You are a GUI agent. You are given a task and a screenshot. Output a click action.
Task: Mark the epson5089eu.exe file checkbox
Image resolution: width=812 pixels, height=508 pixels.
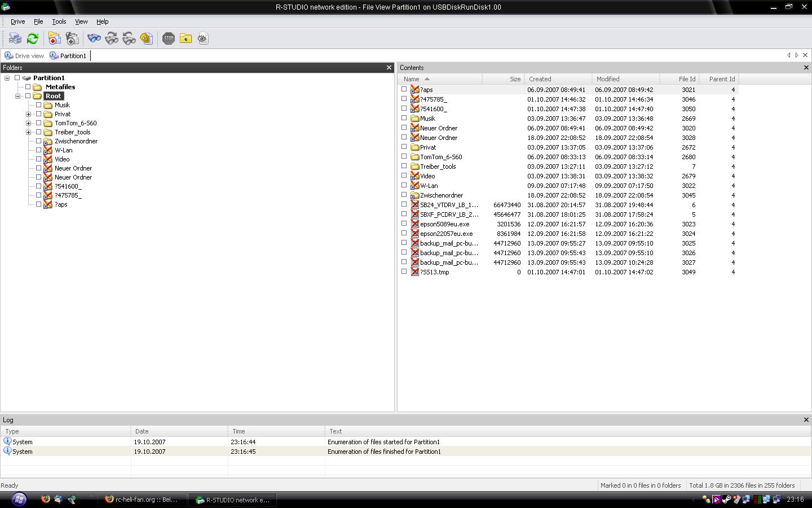(404, 224)
